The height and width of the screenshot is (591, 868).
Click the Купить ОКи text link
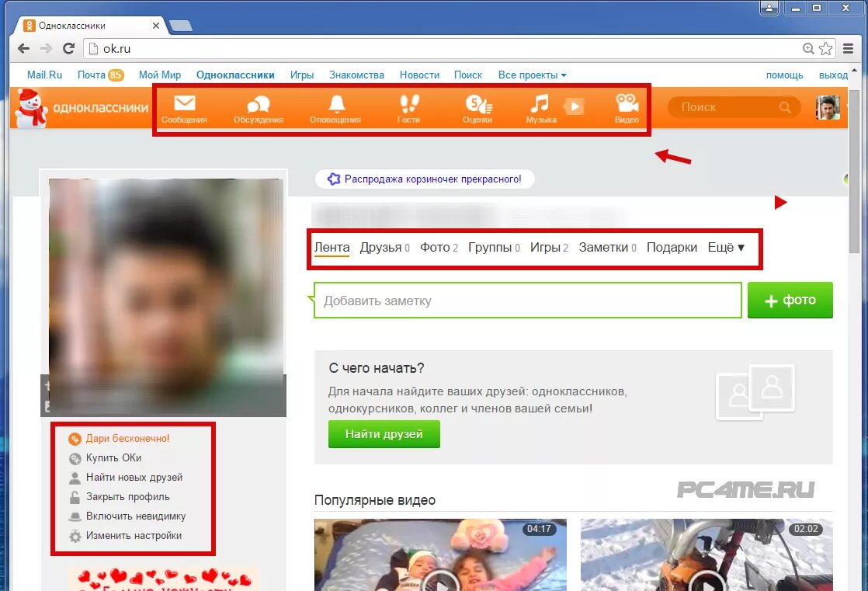113,458
